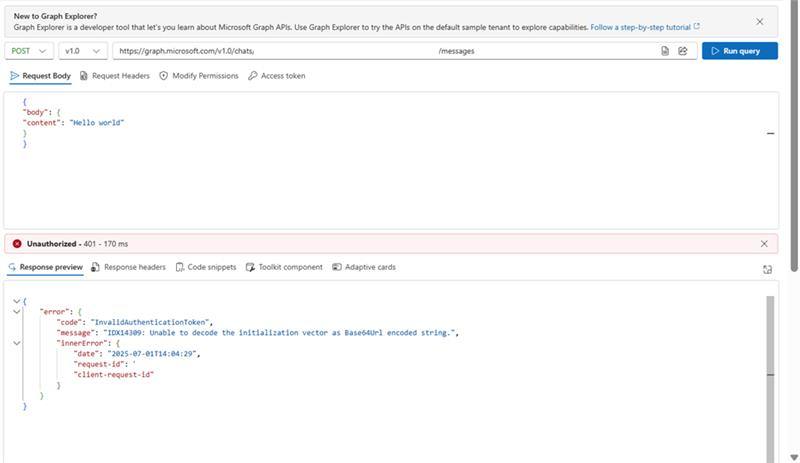Select the Response preview tab

[45, 267]
